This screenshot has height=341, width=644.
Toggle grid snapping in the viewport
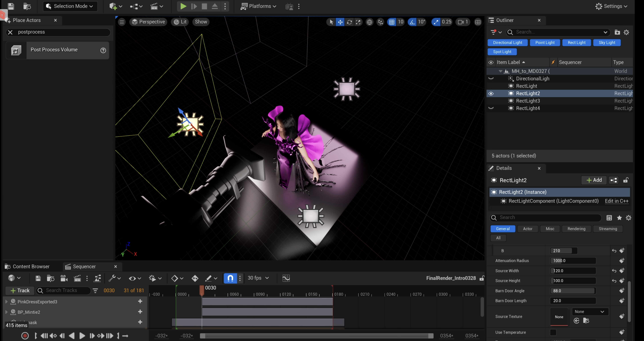(x=392, y=22)
